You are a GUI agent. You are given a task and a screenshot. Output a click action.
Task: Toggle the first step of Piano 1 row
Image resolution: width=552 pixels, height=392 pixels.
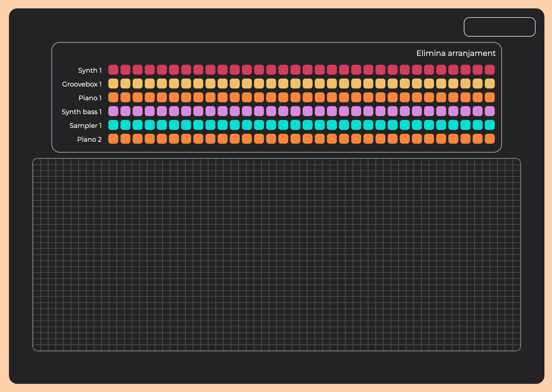[113, 97]
